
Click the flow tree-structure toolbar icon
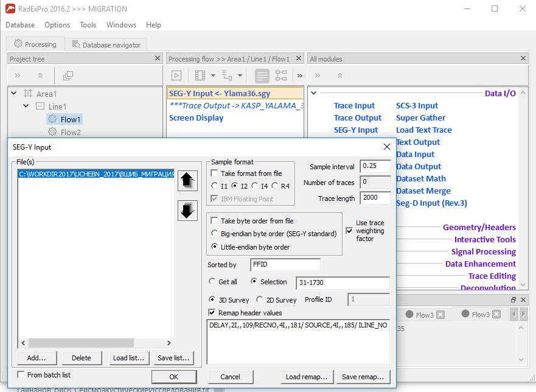click(227, 75)
